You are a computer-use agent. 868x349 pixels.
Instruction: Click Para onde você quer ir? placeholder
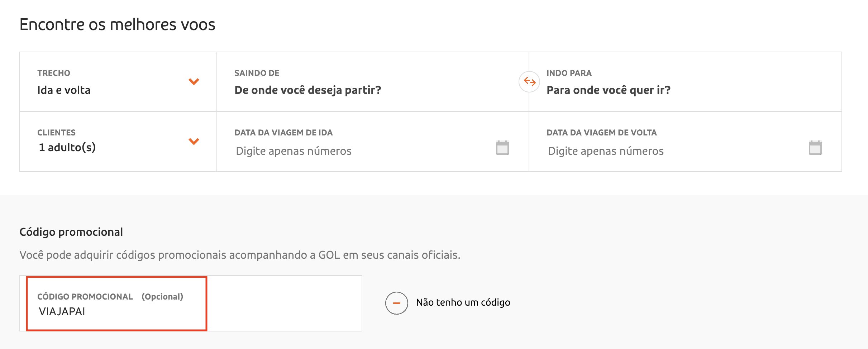pyautogui.click(x=609, y=90)
